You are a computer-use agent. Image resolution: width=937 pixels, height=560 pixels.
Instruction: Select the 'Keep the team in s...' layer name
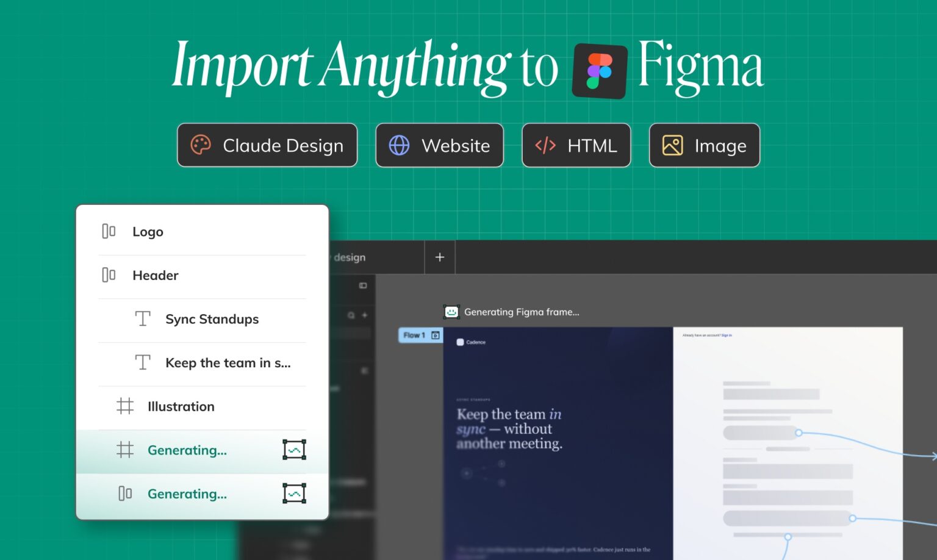click(x=228, y=363)
